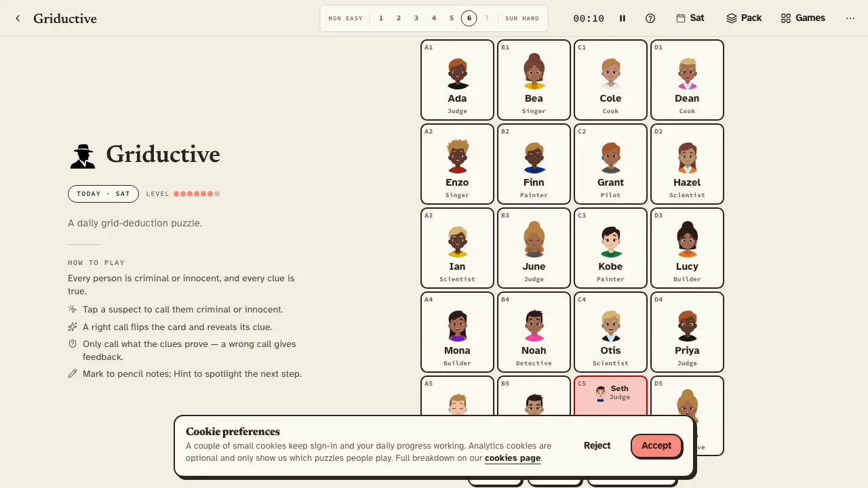
Task: Tap the A5 suspect card
Action: (x=457, y=395)
